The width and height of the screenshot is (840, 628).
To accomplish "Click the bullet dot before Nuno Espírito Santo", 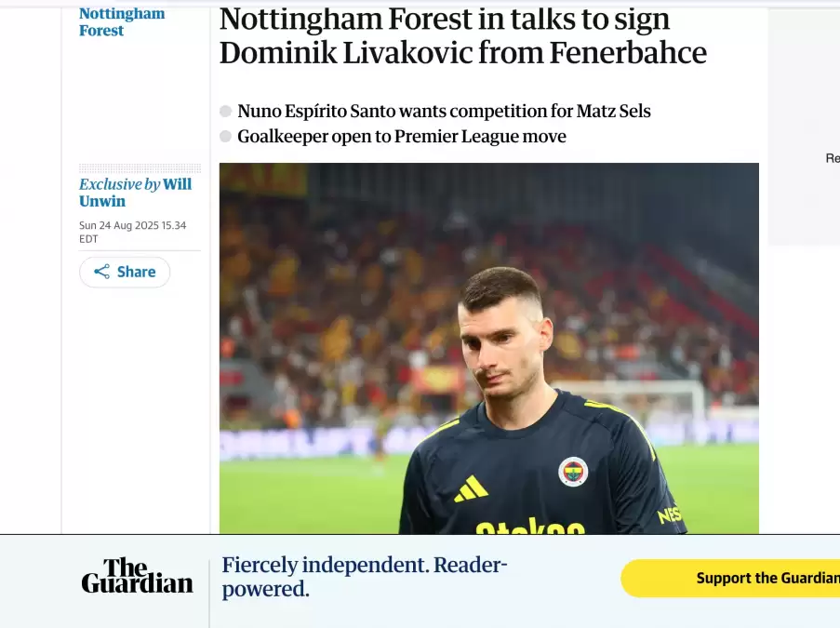I will click(225, 112).
